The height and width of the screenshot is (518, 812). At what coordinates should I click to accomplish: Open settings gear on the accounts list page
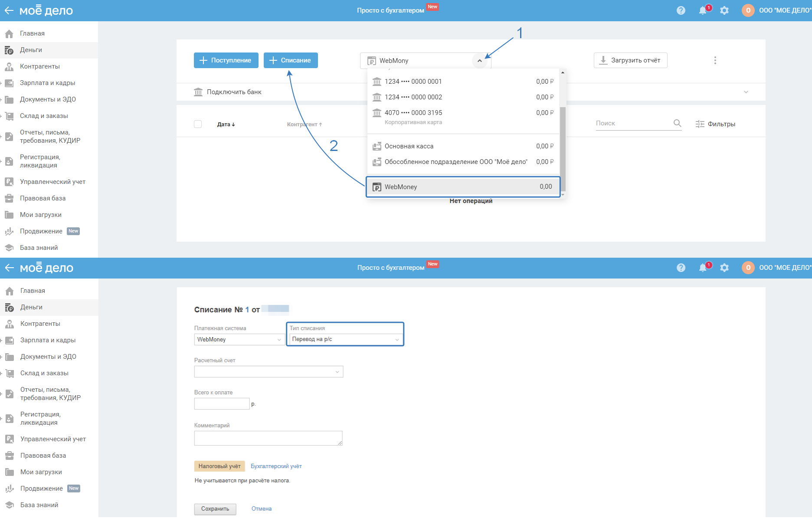[724, 10]
